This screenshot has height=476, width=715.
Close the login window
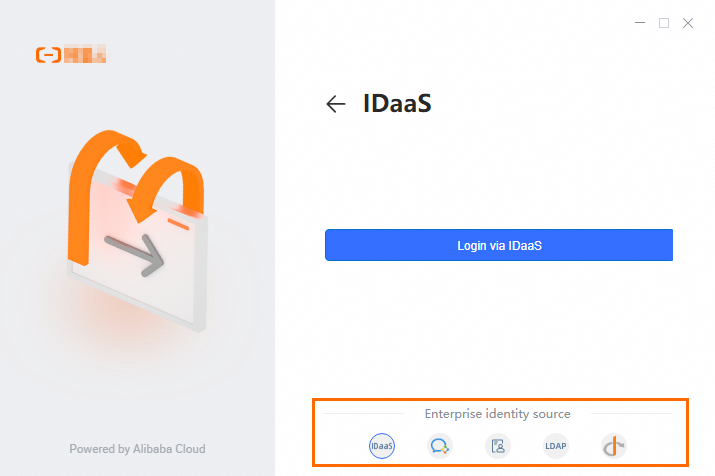point(688,23)
